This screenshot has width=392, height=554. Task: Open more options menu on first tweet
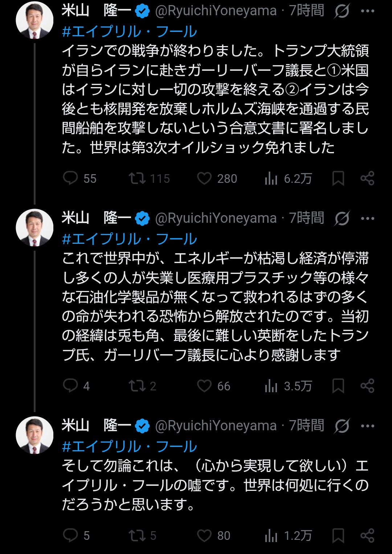pos(367,11)
